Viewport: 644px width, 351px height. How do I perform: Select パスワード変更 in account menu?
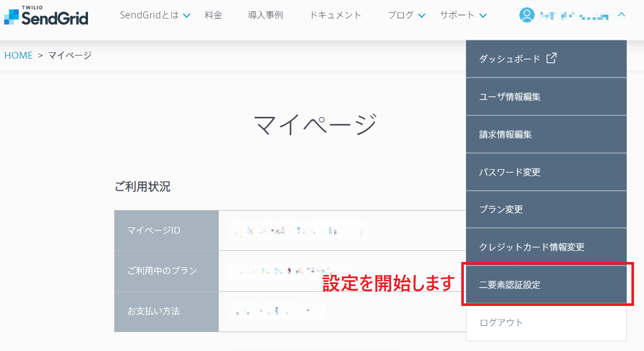[546, 172]
